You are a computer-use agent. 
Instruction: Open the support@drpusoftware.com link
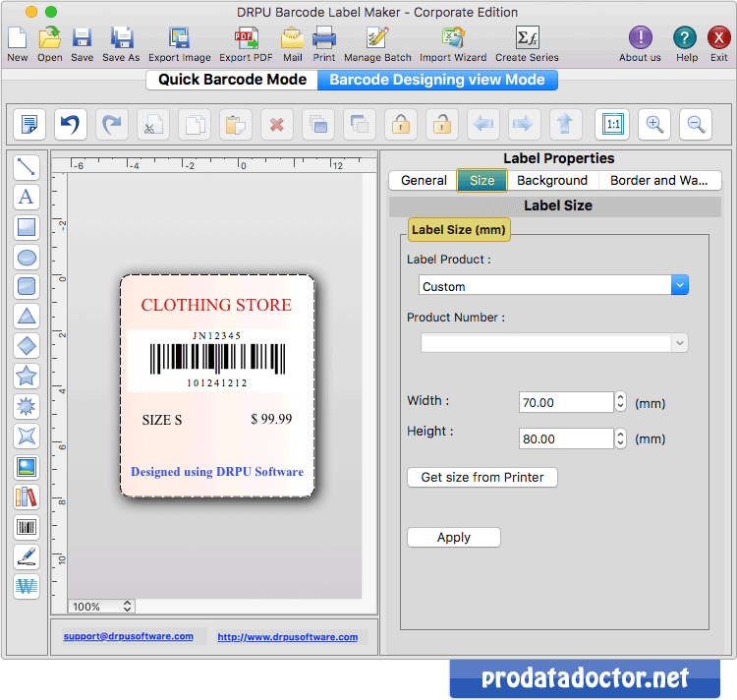[x=129, y=636]
